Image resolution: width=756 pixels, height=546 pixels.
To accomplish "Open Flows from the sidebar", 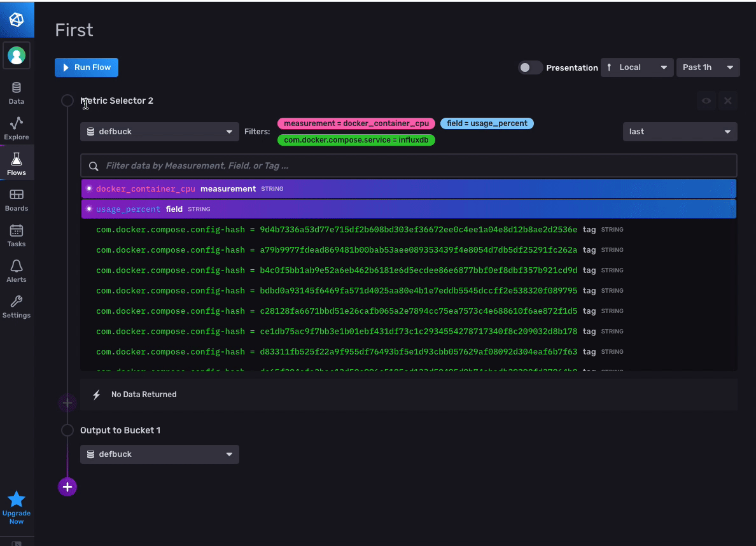I will point(17,162).
